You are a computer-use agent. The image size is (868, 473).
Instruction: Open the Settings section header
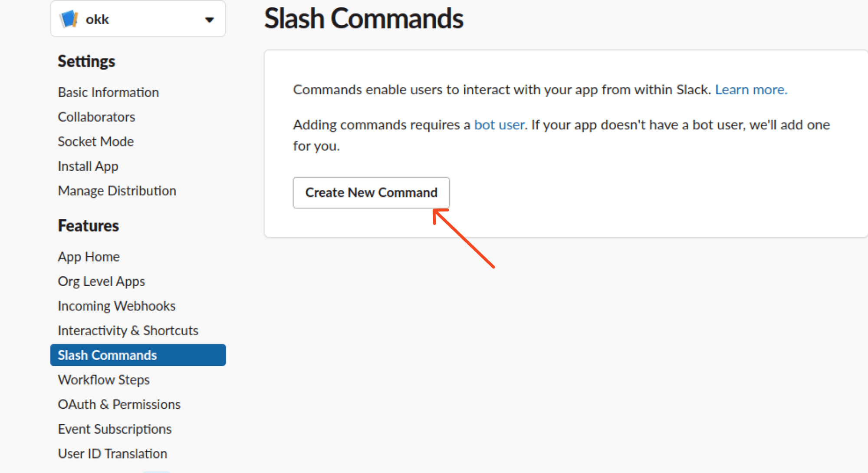click(86, 61)
